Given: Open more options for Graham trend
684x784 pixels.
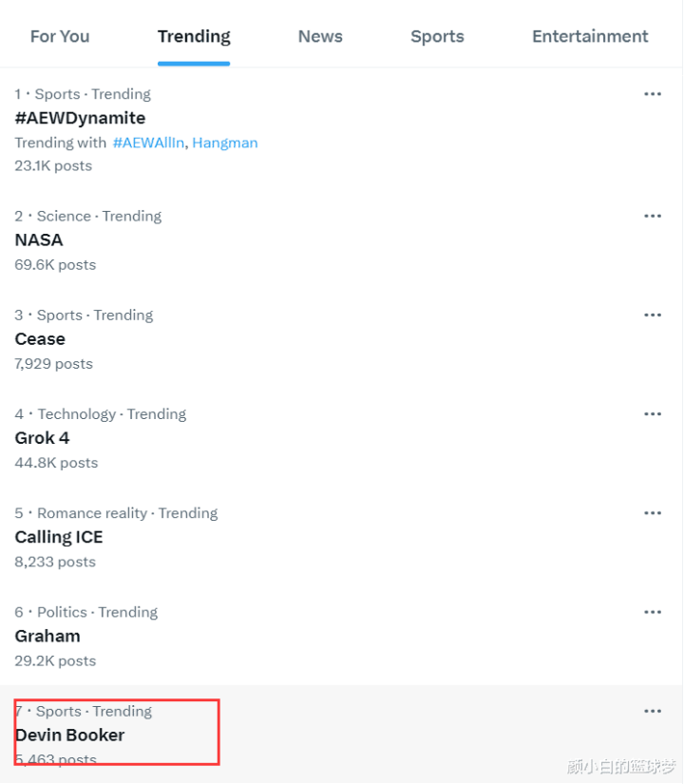Looking at the screenshot, I should point(653,612).
